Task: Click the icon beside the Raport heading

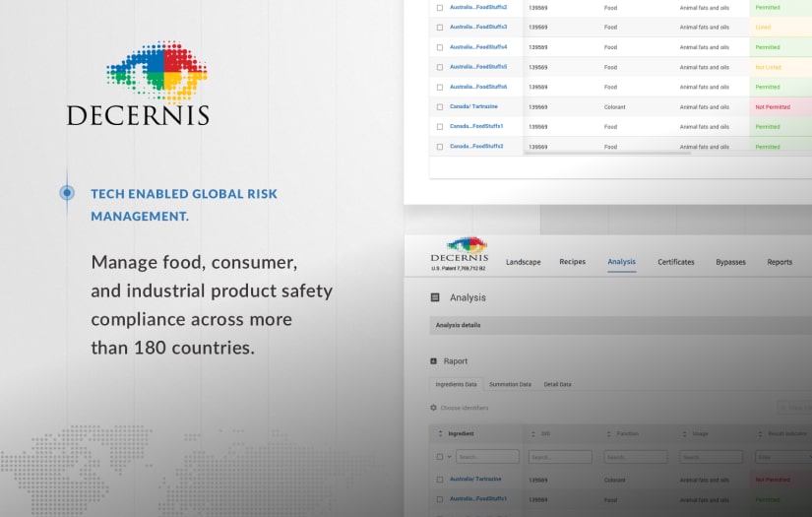Action: (x=433, y=361)
